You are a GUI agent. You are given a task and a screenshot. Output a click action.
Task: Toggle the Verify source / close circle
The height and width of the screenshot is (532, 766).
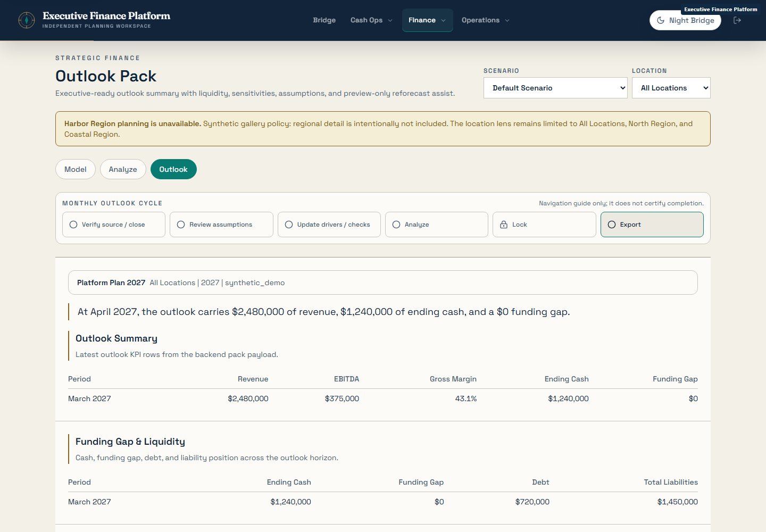[x=73, y=225]
